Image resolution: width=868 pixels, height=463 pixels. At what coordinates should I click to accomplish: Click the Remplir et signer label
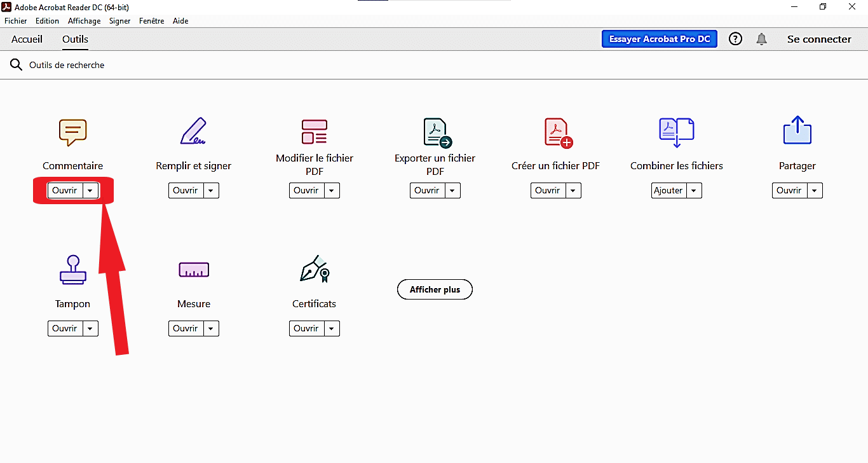click(x=194, y=166)
